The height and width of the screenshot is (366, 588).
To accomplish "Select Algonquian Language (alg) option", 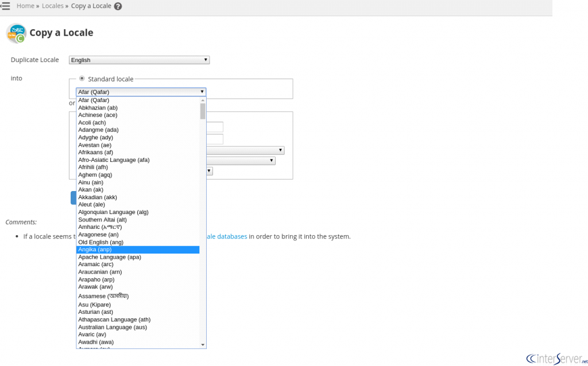I will point(138,212).
